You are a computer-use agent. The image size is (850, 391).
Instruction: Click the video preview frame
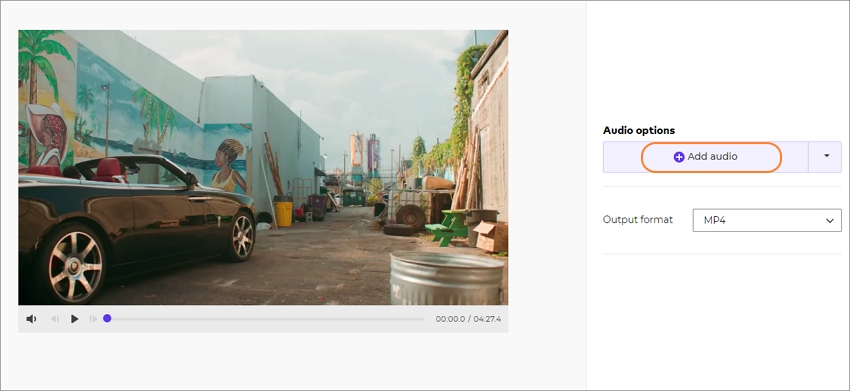click(x=263, y=167)
